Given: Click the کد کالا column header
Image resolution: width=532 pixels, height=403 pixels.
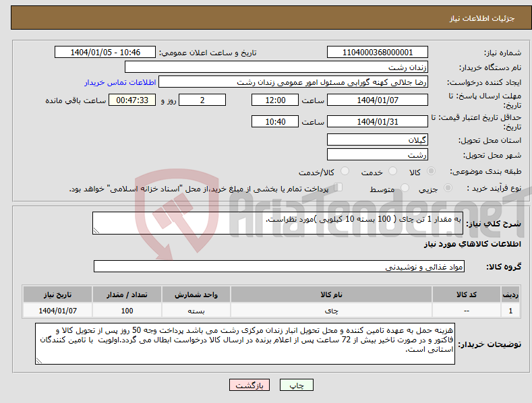Looking at the screenshot, I should pyautogui.click(x=466, y=294).
